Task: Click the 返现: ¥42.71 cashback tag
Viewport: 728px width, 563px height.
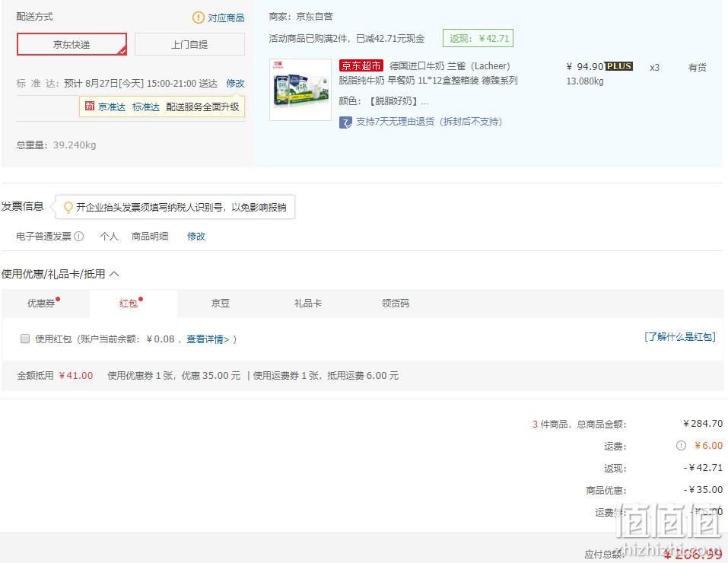Action: tap(478, 38)
